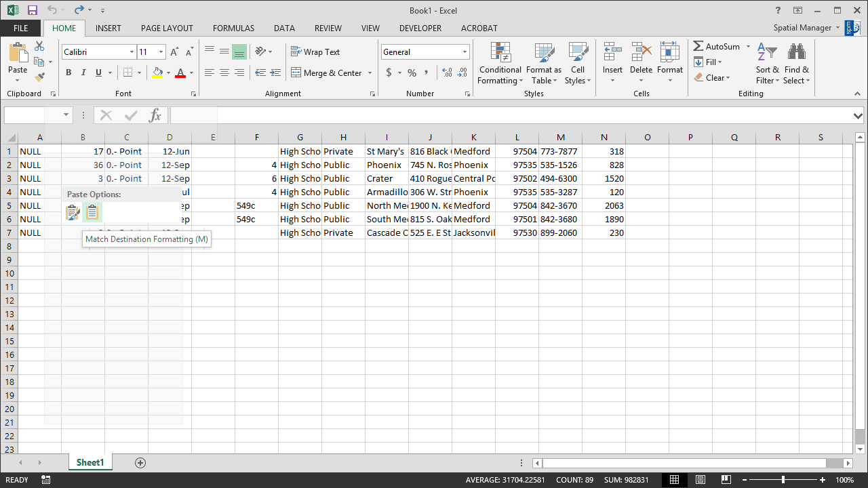Screen dimensions: 868x488
Task: Choose Match Destination Formatting paste option
Action: coord(92,213)
